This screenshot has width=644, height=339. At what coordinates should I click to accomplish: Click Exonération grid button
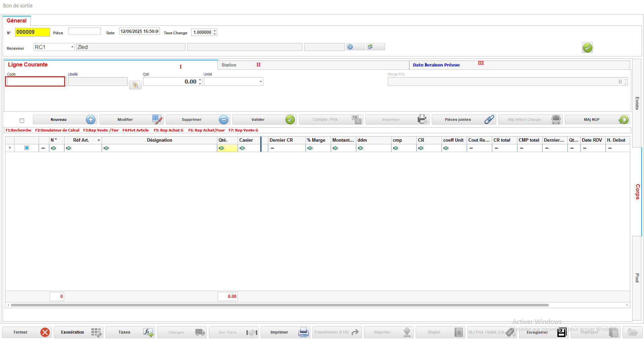pyautogui.click(x=79, y=332)
